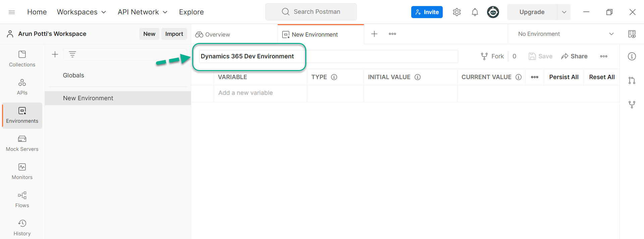
Task: Click info icon beside CURRENT VALUE
Action: [x=519, y=77]
